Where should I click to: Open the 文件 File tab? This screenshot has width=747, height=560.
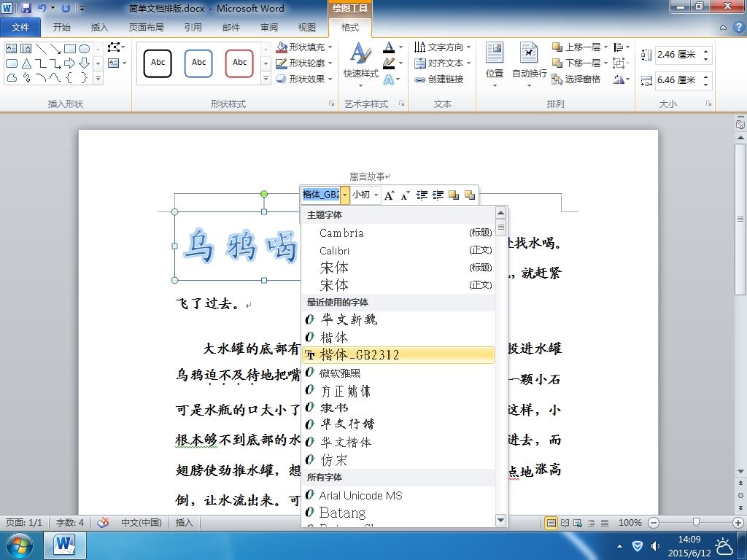pos(20,28)
